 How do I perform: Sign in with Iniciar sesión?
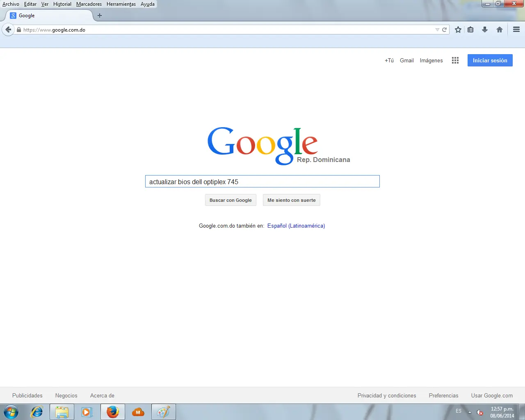(x=490, y=60)
